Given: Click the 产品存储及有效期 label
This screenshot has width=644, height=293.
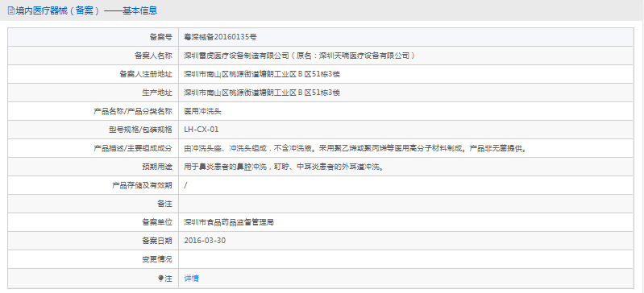Looking at the screenshot, I should tap(142, 185).
